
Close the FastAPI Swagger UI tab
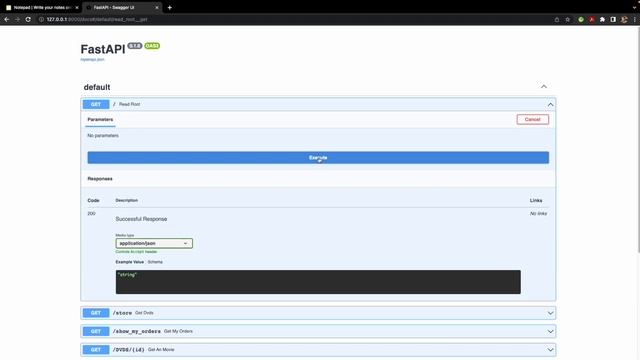tap(157, 7)
